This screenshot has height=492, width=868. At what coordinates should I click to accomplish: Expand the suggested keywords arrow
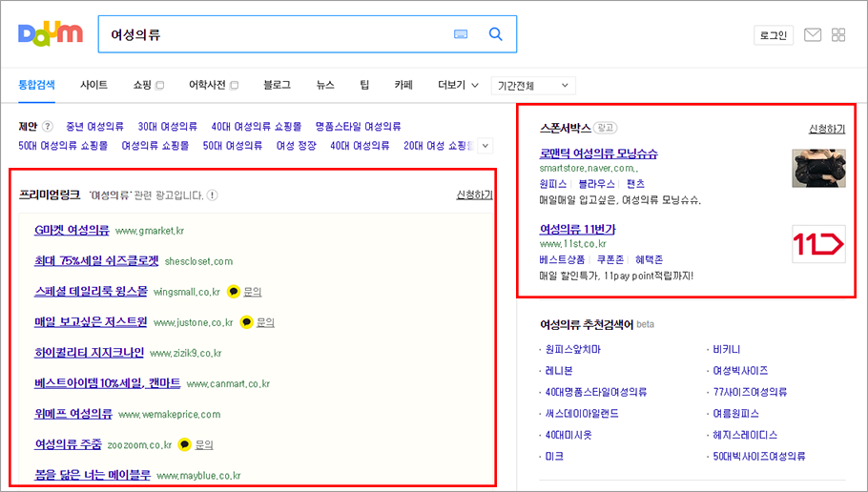click(485, 146)
